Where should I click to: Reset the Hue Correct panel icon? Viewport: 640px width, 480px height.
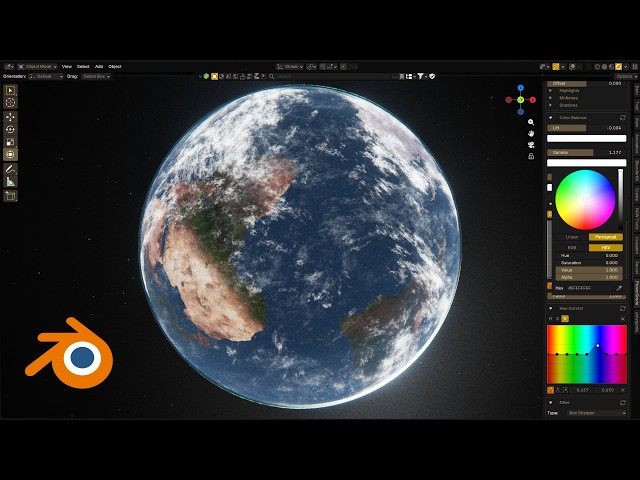point(622,308)
